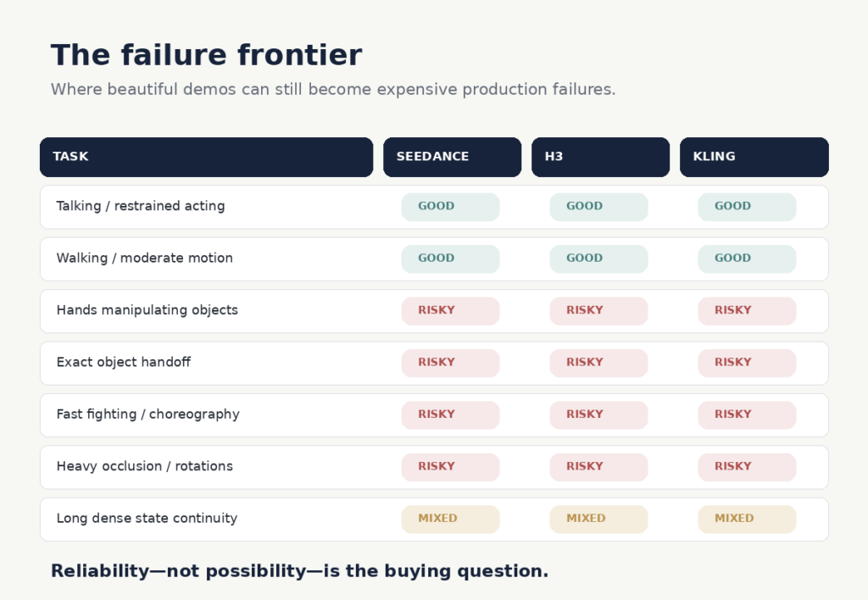This screenshot has width=868, height=600.
Task: Click Kling GOOD badge for Walking row
Action: [x=747, y=259]
